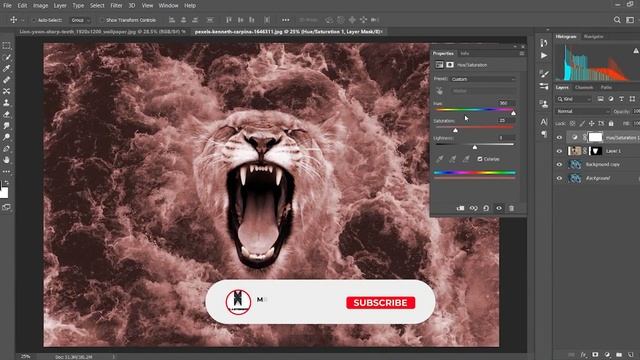Switch to the Navigator tab
Screen dimensions: 640x360
pyautogui.click(x=593, y=37)
